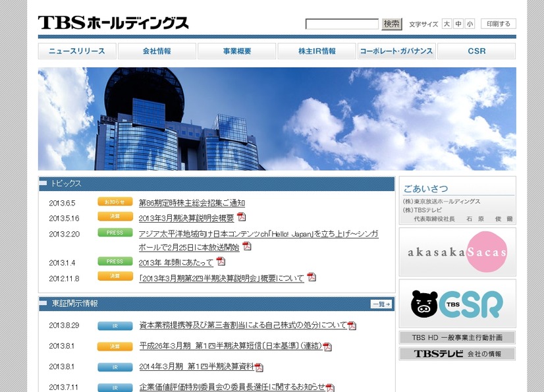544x392 pixels.
Task: Click the TBS CSR pig mascot banner
Action: (457, 304)
